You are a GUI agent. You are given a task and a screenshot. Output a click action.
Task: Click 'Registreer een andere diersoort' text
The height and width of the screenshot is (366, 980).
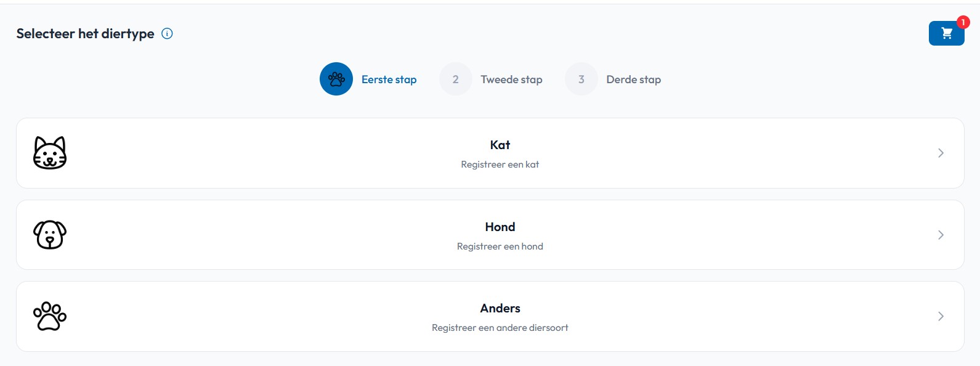point(500,328)
